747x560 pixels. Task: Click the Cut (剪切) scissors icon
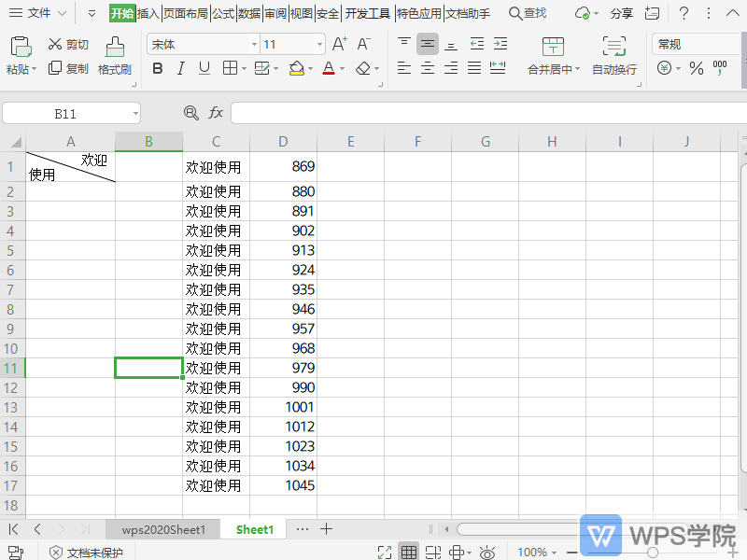pos(55,45)
